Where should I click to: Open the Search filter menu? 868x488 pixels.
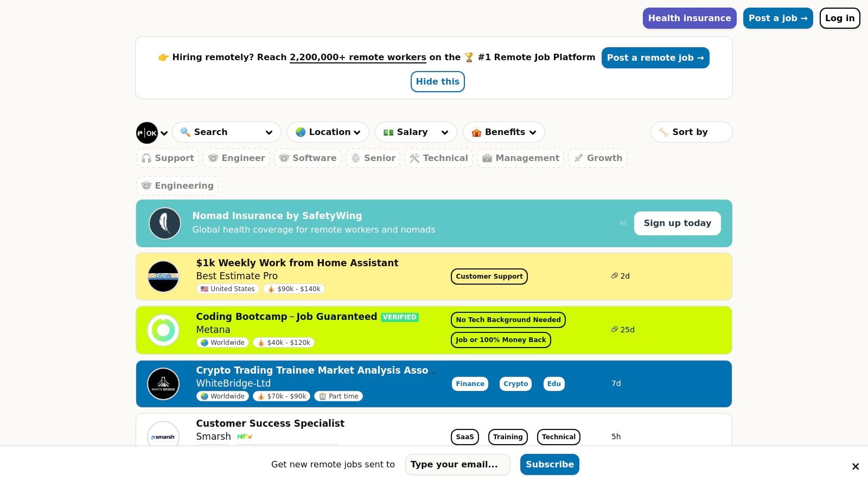[226, 132]
